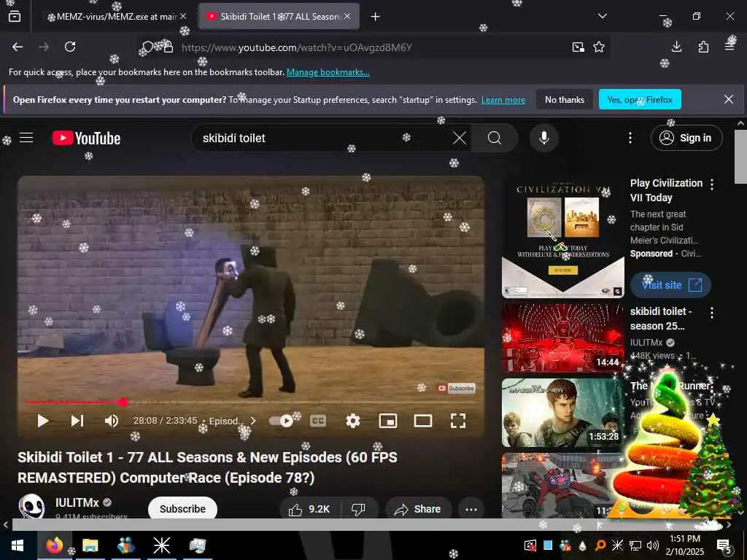Like the video with 9.2K
This screenshot has height=560, width=747.
pos(309,510)
